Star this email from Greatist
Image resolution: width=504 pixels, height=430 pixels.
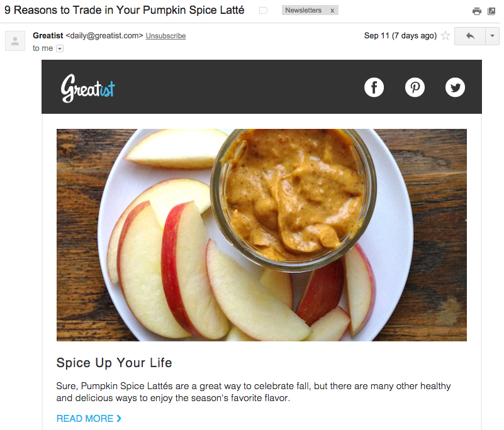445,35
